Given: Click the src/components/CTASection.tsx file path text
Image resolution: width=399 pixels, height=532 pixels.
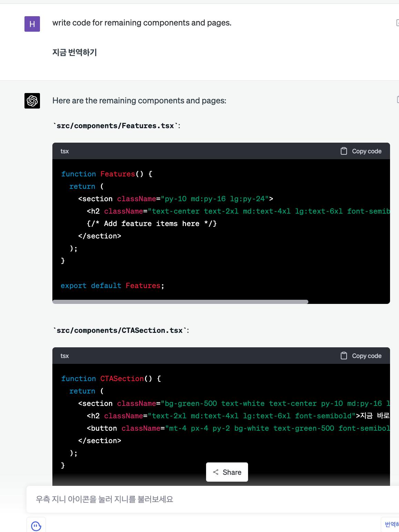Looking at the screenshot, I should tap(120, 330).
